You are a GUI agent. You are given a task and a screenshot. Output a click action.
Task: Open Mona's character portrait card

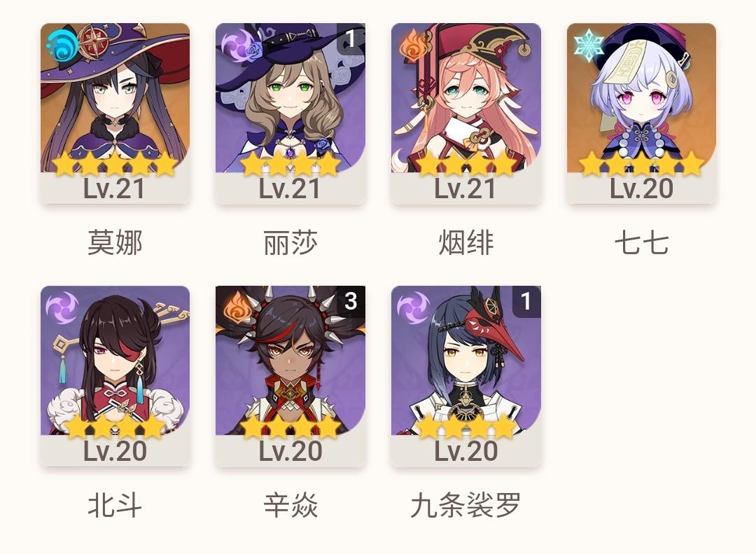[115, 113]
